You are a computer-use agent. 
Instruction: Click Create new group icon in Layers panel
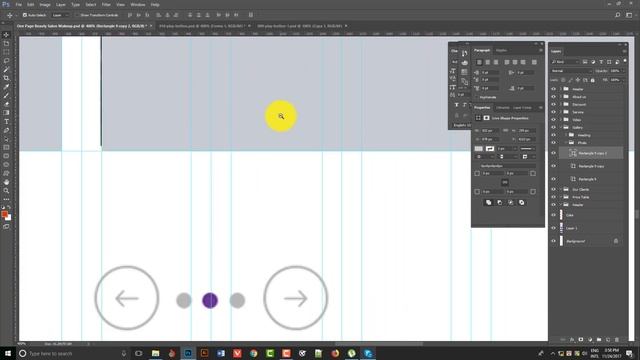tap(599, 340)
